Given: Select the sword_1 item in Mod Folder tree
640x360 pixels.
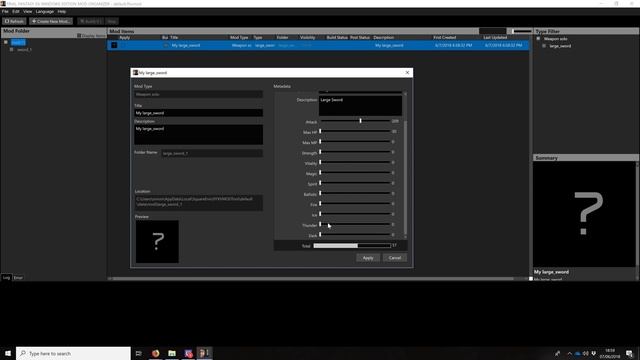Looking at the screenshot, I should (24, 50).
